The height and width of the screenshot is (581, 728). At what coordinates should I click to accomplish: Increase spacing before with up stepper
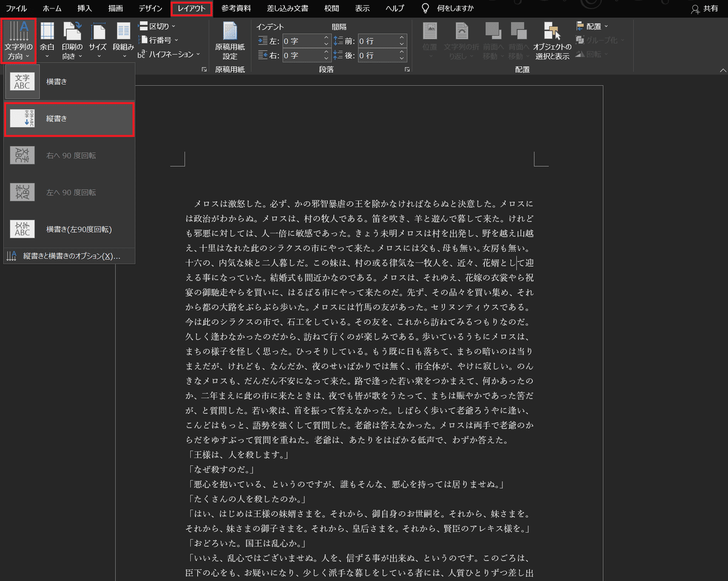(x=402, y=38)
